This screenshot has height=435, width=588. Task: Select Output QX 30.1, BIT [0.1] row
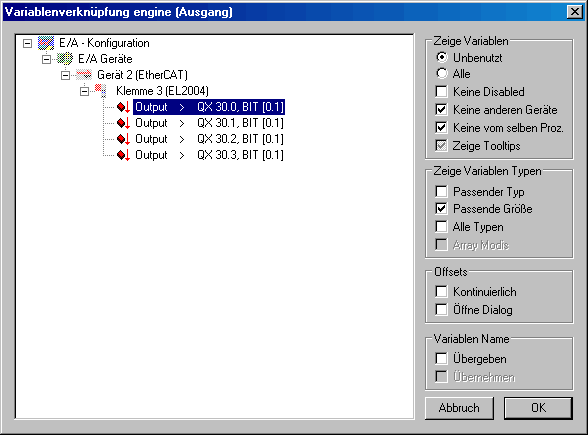[209, 123]
